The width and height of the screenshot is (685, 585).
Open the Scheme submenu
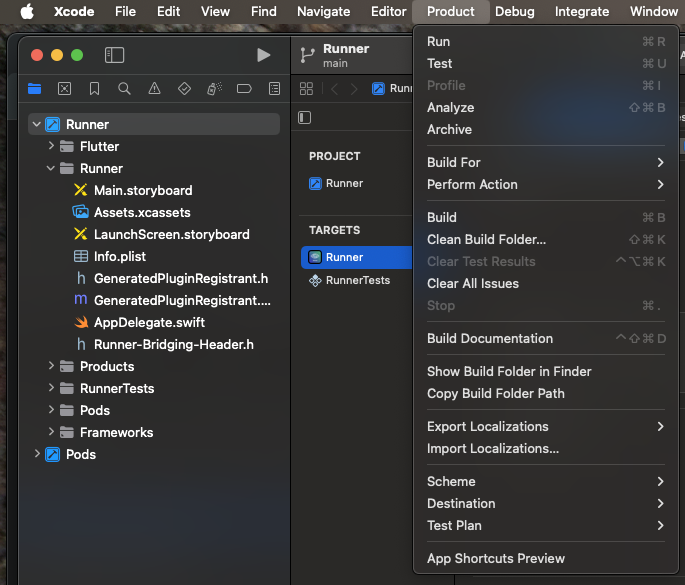coord(546,481)
